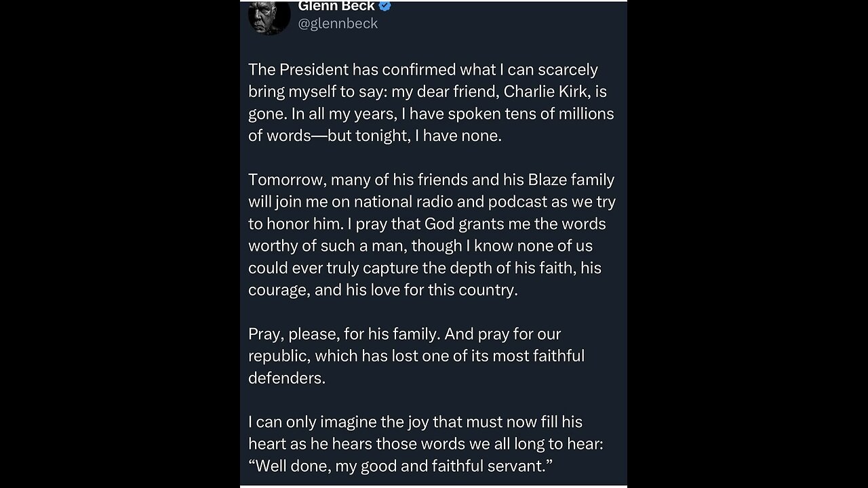Click the black letterbox area left of the tweet
This screenshot has width=868, height=488.
coord(120,244)
